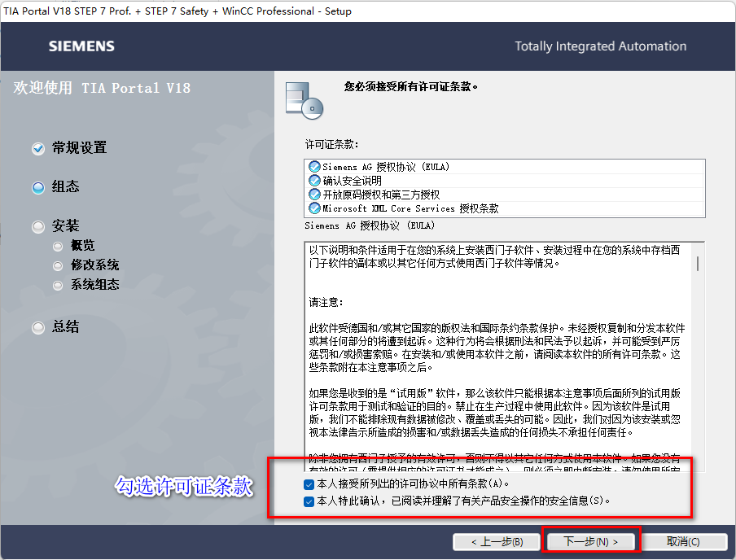The image size is (736, 560).
Task: Click the step indicator beside 总结
Action: coord(38,327)
